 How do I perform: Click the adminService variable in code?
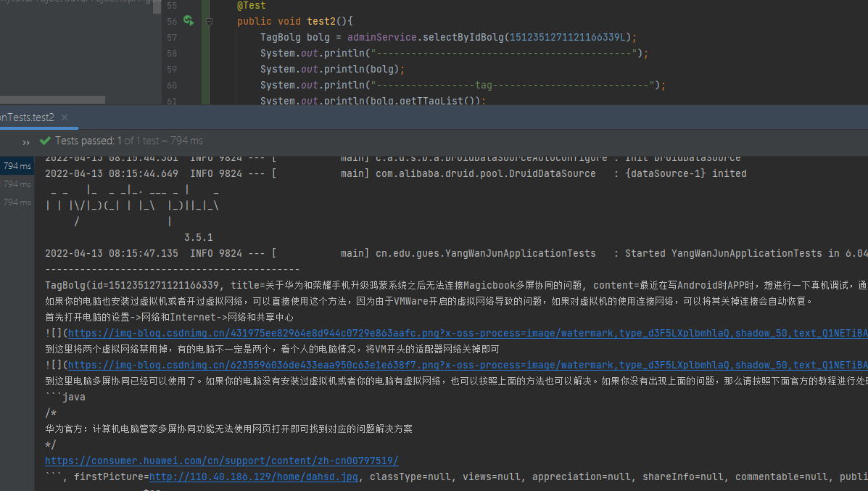point(382,37)
